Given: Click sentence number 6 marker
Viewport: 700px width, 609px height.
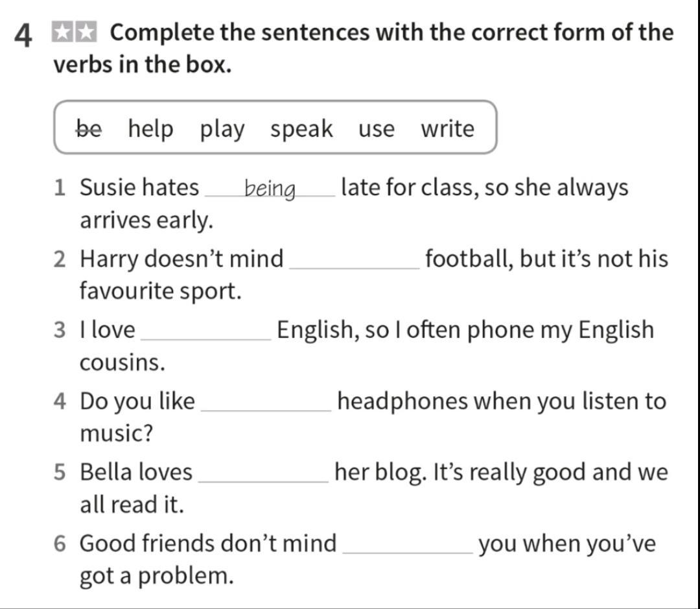Looking at the screenshot, I should tap(60, 543).
